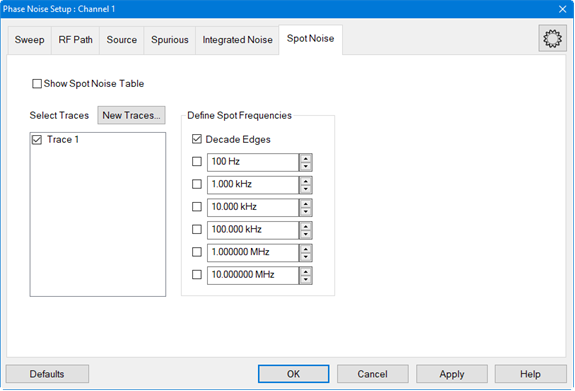Increase the 10.000 kHz spot frequency
The image size is (575, 391).
click(x=305, y=204)
